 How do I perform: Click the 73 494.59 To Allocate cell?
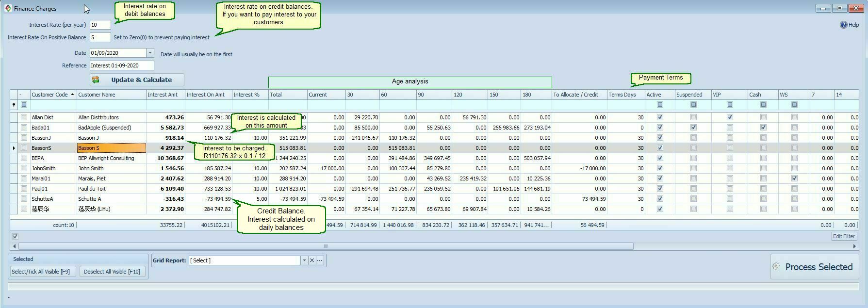[x=579, y=199]
